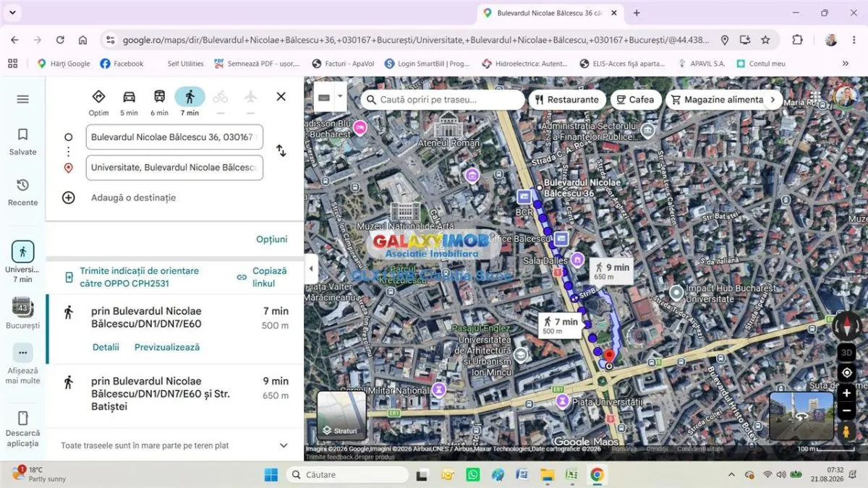
Task: Click Afișează mai multe in sidebar
Action: point(22,363)
